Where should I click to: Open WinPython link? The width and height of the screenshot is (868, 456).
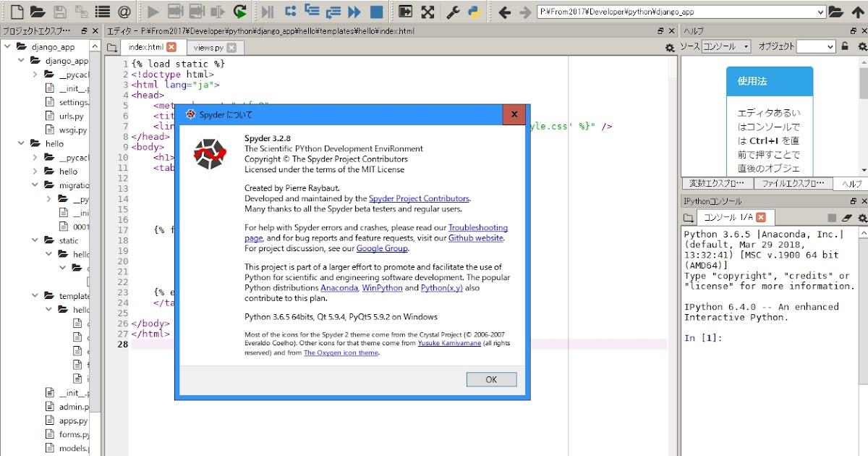click(382, 288)
